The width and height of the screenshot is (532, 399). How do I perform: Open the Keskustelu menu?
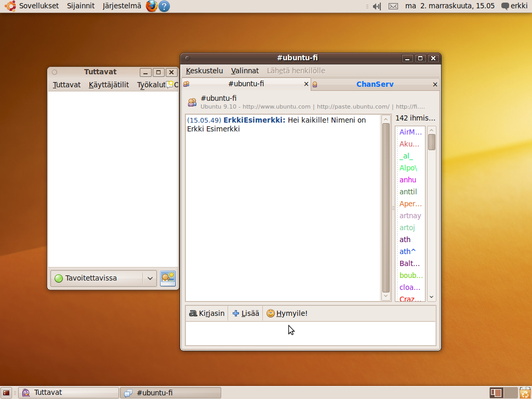click(204, 71)
